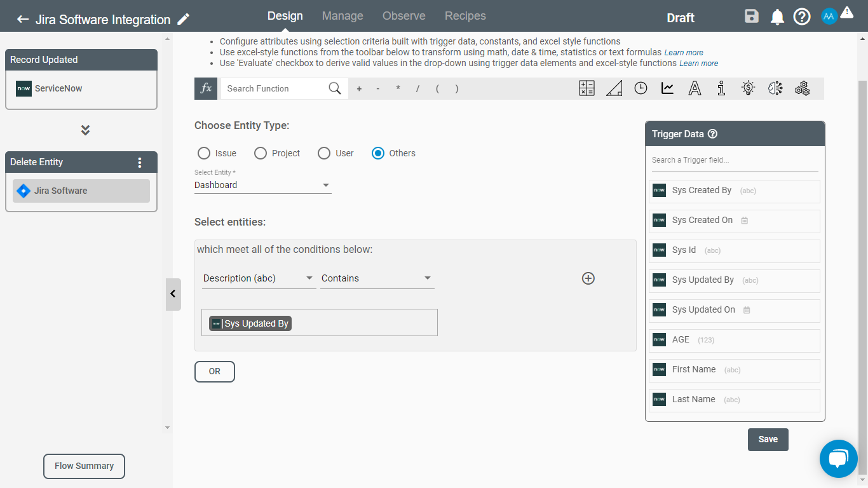Viewport: 868px width, 488px height.
Task: Open the lightbulb dollar functions icon
Action: click(749, 88)
